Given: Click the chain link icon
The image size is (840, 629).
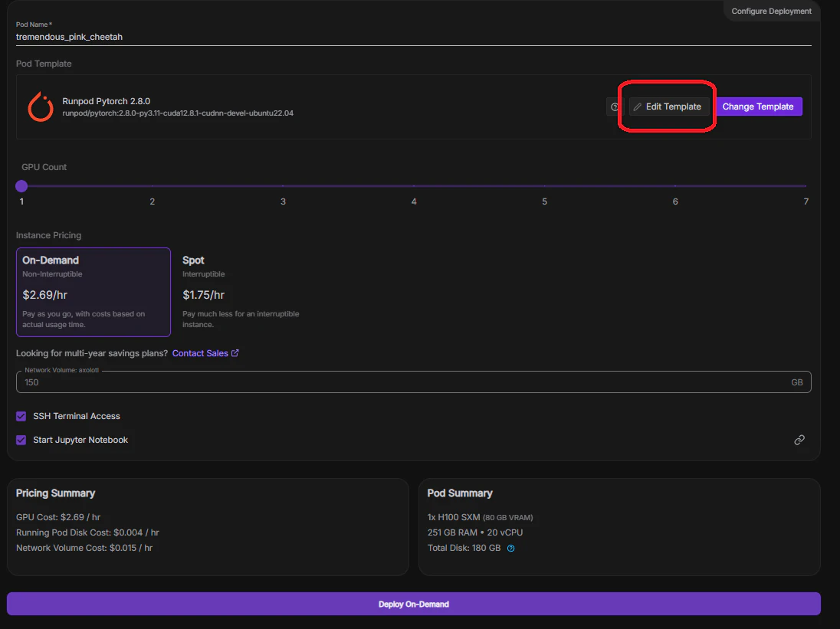Looking at the screenshot, I should click(799, 440).
